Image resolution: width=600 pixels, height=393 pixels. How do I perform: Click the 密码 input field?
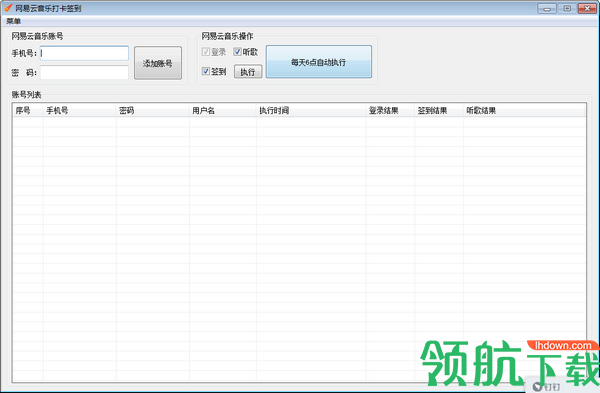(x=84, y=72)
